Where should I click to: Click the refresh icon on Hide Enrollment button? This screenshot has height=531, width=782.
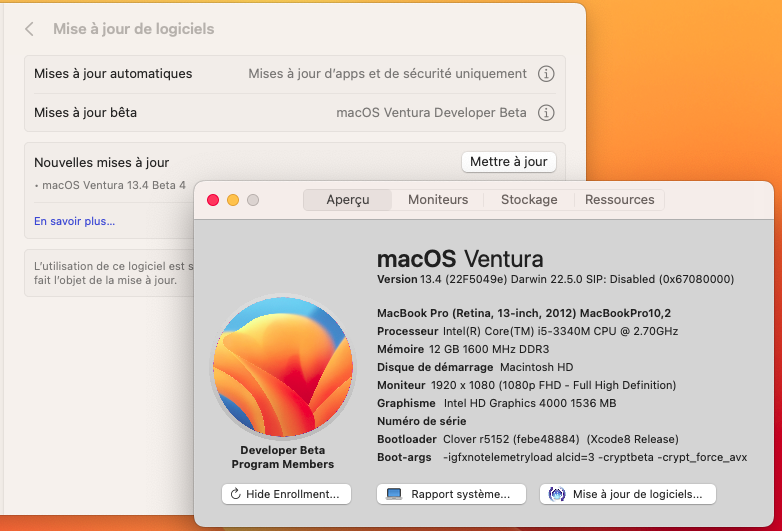[235, 494]
